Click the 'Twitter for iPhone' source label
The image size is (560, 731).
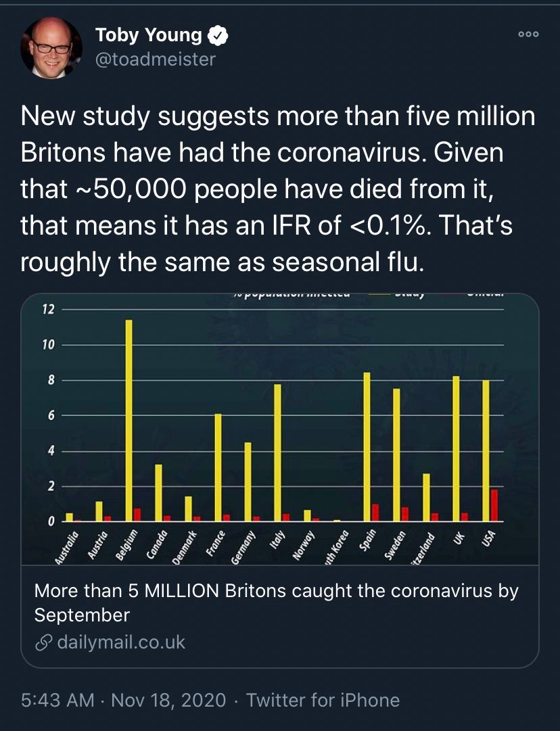click(x=323, y=700)
